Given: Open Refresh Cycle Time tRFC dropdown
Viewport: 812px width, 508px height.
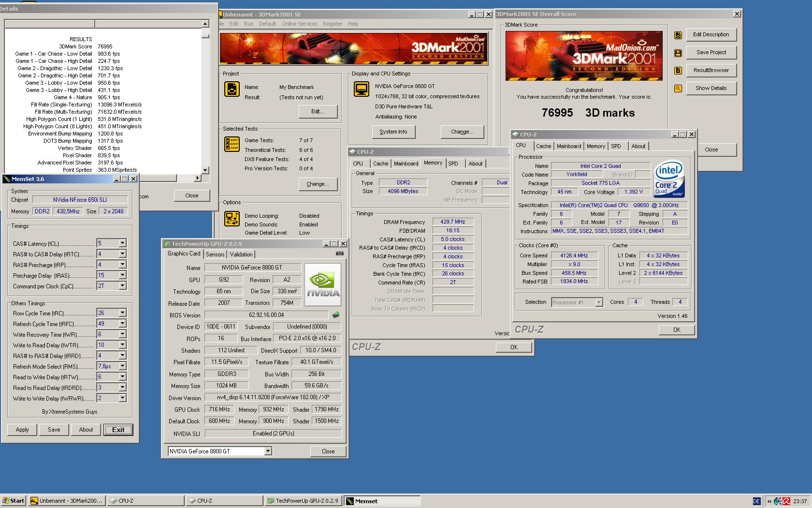Looking at the screenshot, I should [x=122, y=324].
